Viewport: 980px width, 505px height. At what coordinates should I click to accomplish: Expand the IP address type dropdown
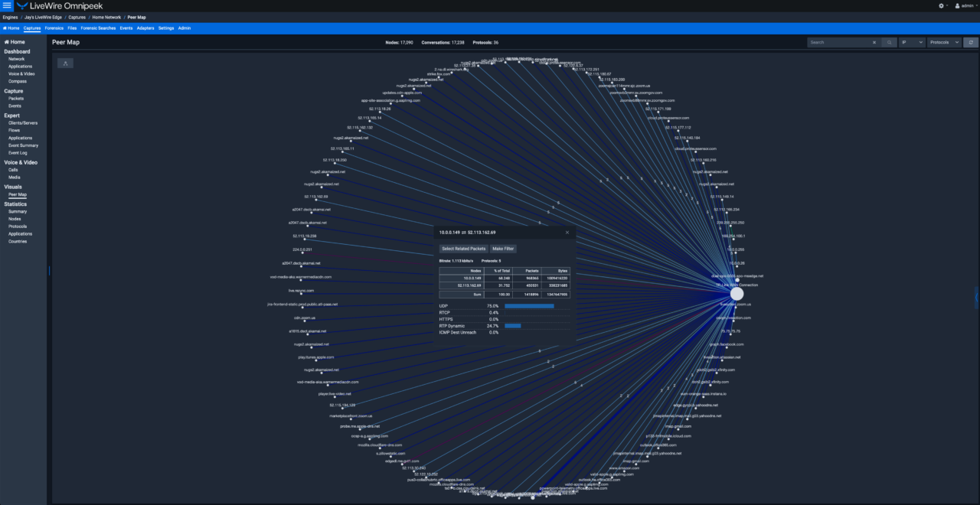912,42
